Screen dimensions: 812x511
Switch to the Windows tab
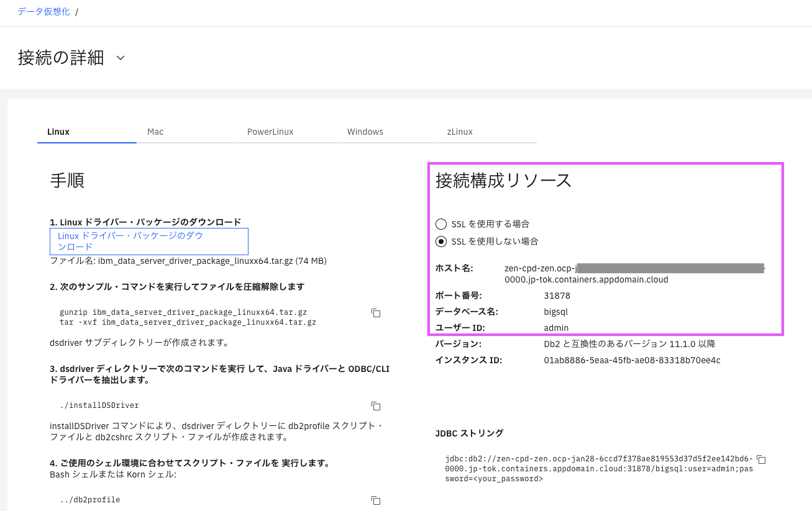[387, 132]
